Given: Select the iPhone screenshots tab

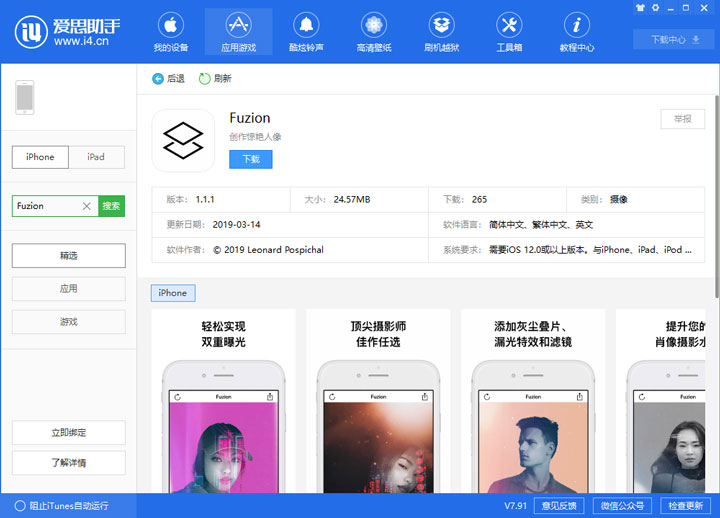Looking at the screenshot, I should point(173,293).
